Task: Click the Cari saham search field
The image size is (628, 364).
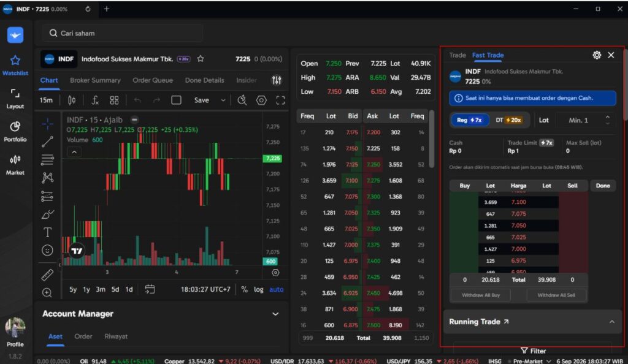Action: click(123, 33)
